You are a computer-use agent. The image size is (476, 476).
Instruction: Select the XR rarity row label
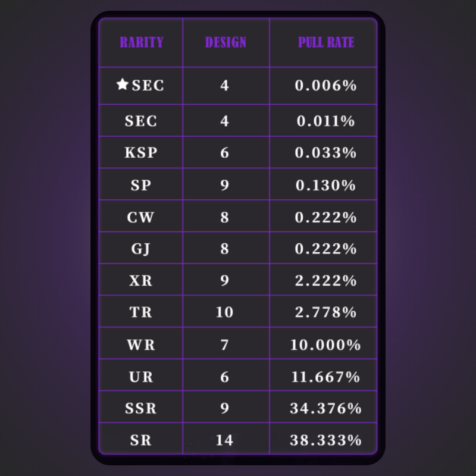click(x=141, y=280)
